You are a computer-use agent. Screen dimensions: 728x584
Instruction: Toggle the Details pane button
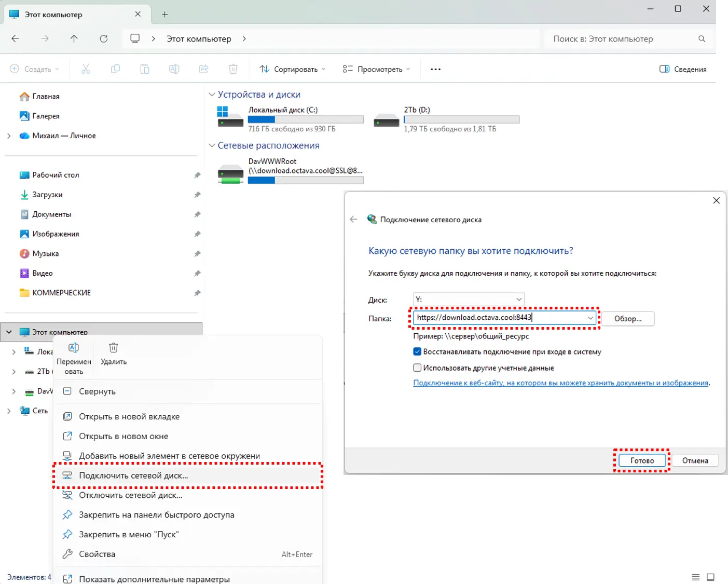(683, 69)
